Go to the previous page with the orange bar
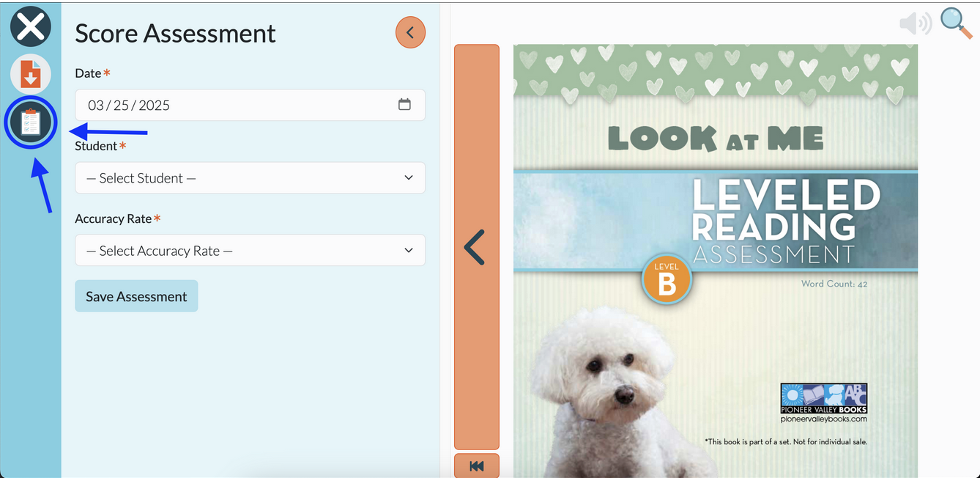This screenshot has width=980, height=478. coord(477,247)
